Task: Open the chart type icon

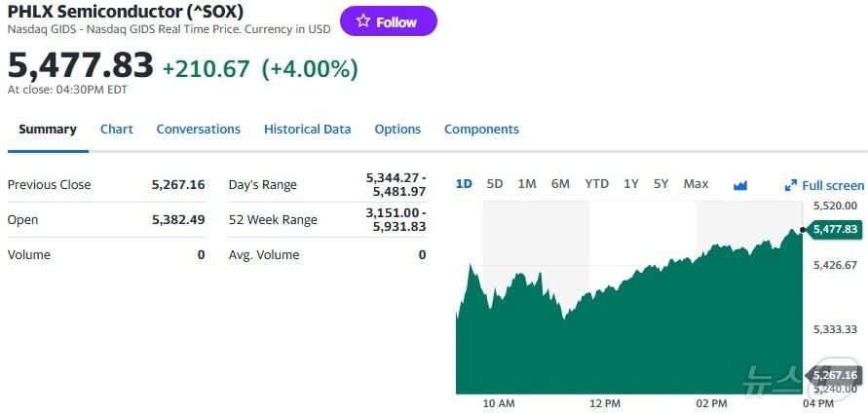Action: (x=739, y=185)
